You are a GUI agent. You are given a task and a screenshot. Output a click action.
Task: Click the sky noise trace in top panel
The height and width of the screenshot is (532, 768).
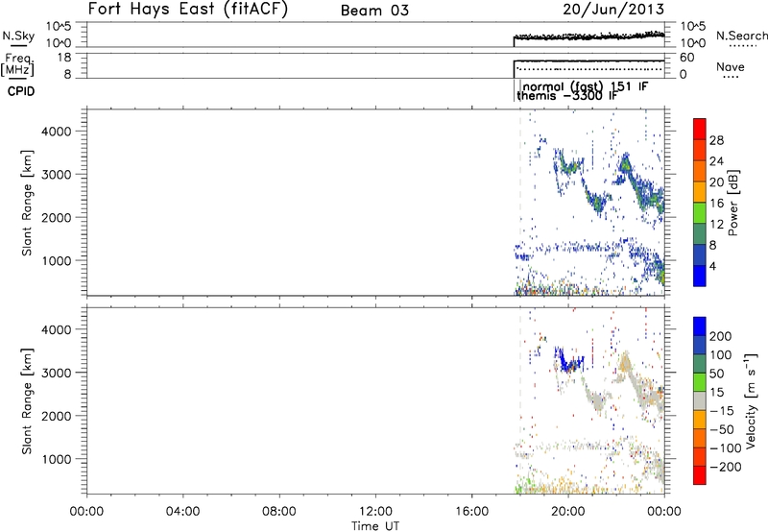coord(589,36)
